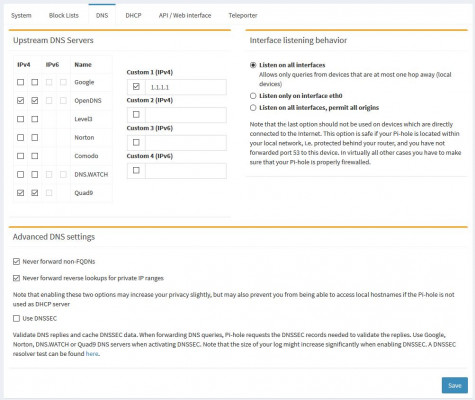
Task: Uncheck Quad9 primary IPv4 checkbox
Action: coord(21,193)
